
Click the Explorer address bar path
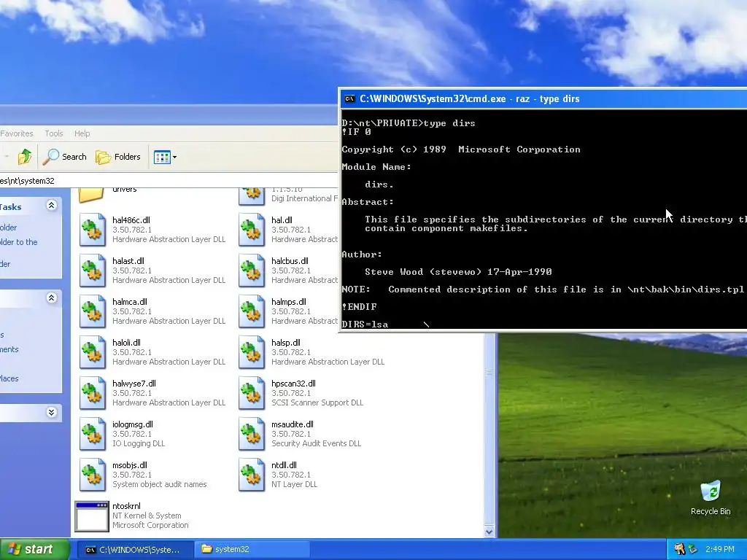tap(169, 181)
